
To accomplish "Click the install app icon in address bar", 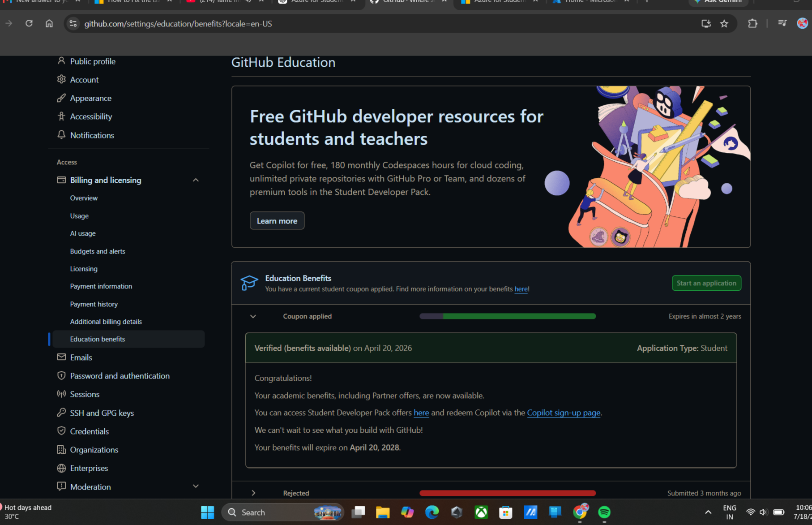I will tap(706, 24).
